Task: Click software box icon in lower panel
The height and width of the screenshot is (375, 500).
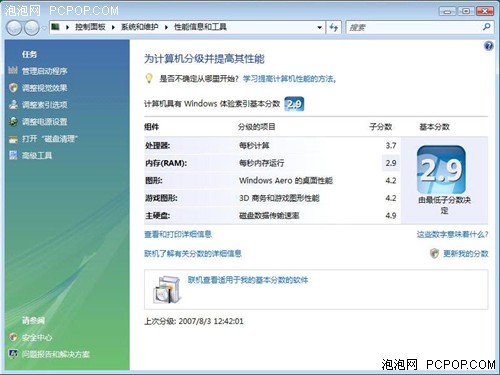Action: [167, 290]
